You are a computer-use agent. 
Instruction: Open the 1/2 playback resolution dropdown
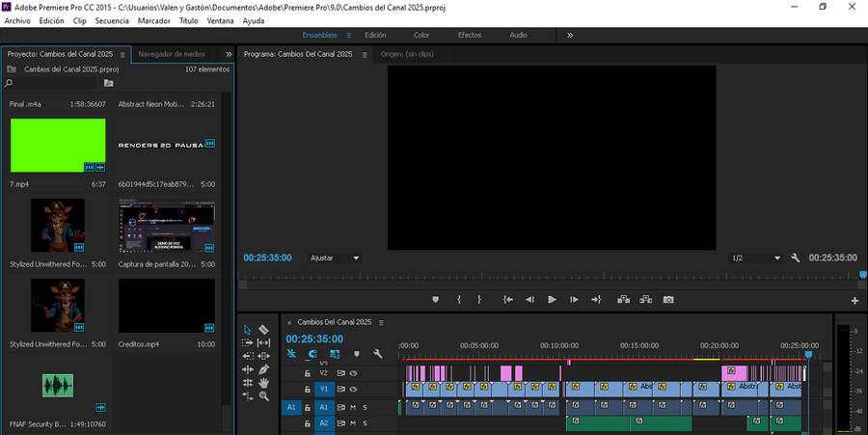tap(755, 258)
